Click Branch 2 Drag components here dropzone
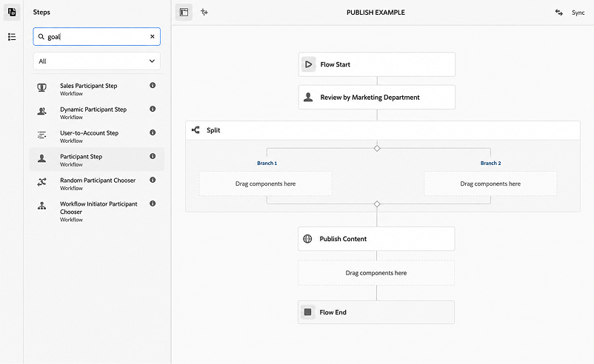Screen dimensions: 594x364 click(x=490, y=183)
